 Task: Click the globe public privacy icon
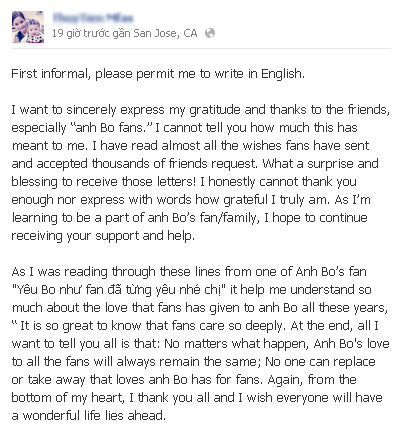pos(210,33)
